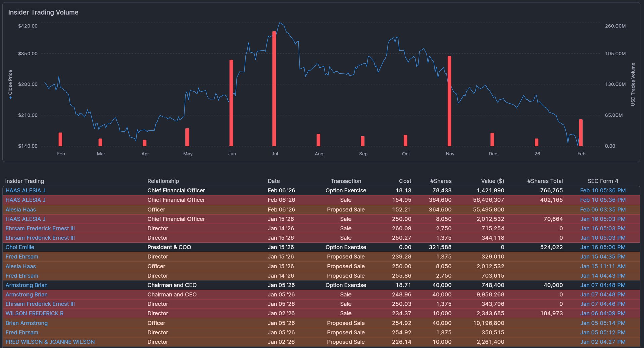Click the rightmost February volume bar
This screenshot has width=644, height=348.
[x=581, y=133]
